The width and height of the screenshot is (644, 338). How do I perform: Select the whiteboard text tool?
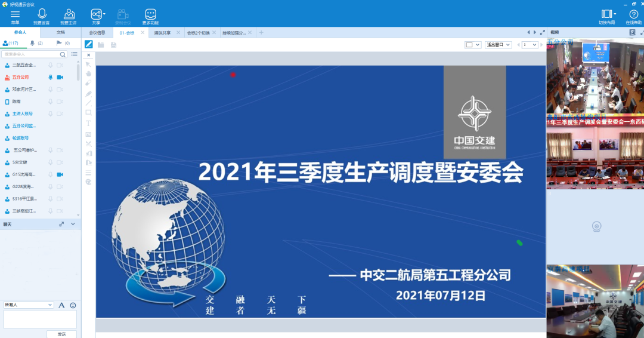click(88, 123)
